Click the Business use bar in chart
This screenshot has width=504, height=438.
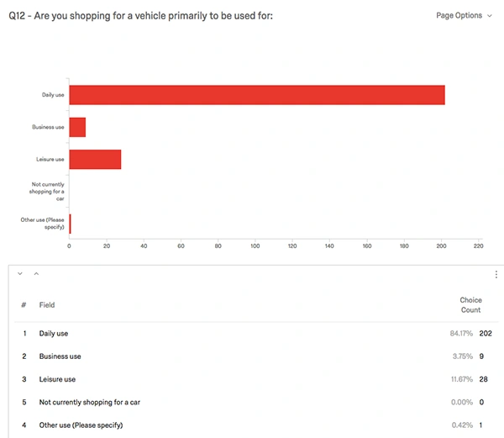(x=77, y=127)
